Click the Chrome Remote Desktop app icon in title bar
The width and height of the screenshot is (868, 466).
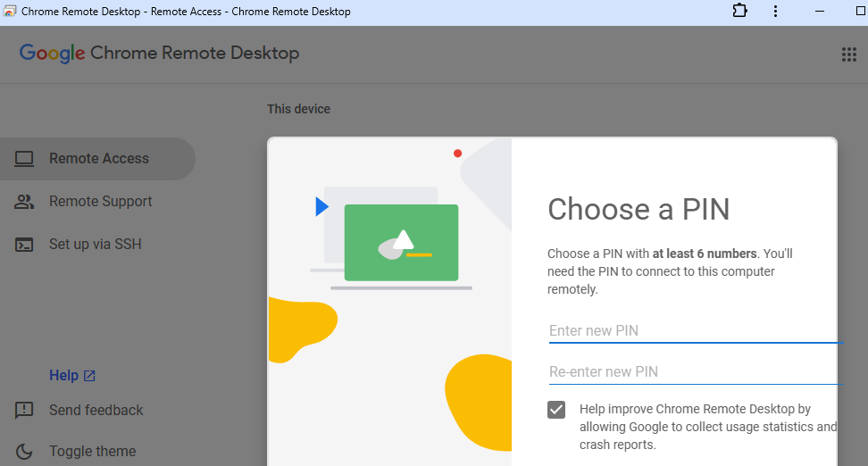point(10,11)
